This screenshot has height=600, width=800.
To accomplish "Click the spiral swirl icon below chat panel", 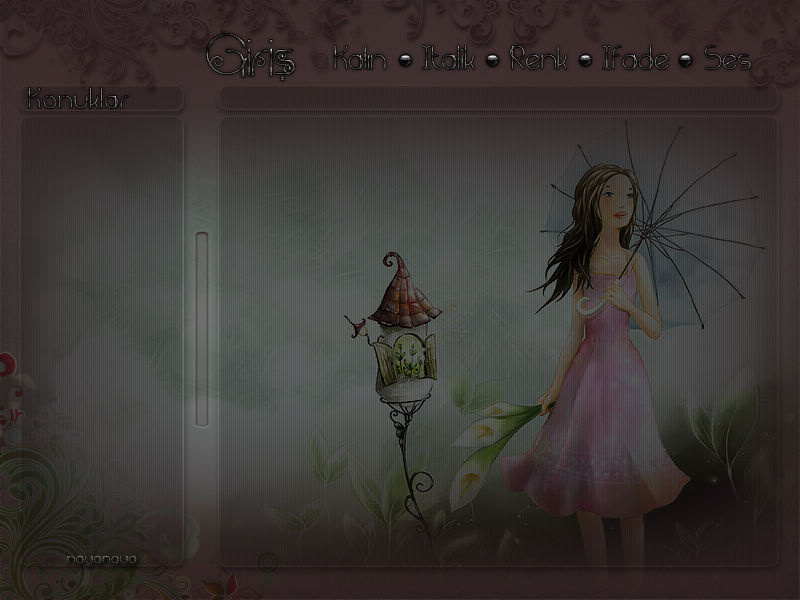I will [267, 563].
